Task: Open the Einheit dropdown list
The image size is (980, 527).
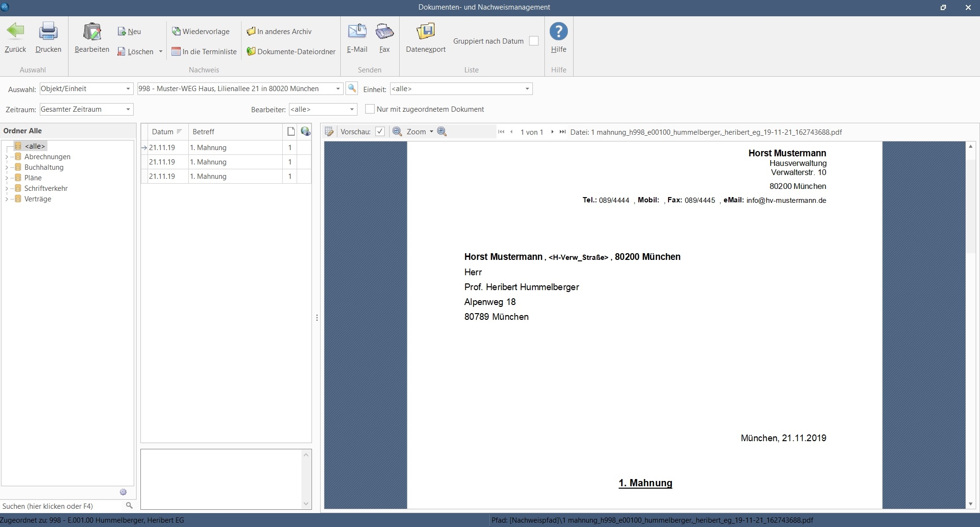Action: coord(527,89)
